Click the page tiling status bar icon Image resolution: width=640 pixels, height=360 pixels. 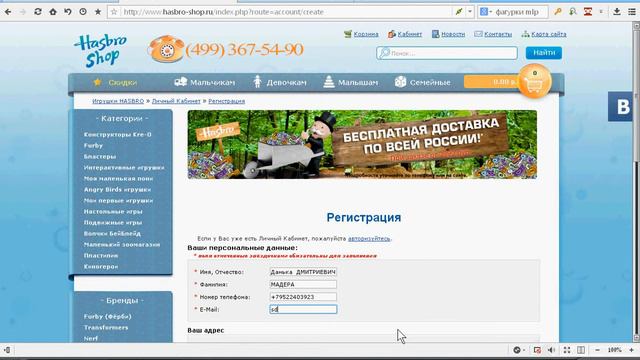(x=581, y=350)
